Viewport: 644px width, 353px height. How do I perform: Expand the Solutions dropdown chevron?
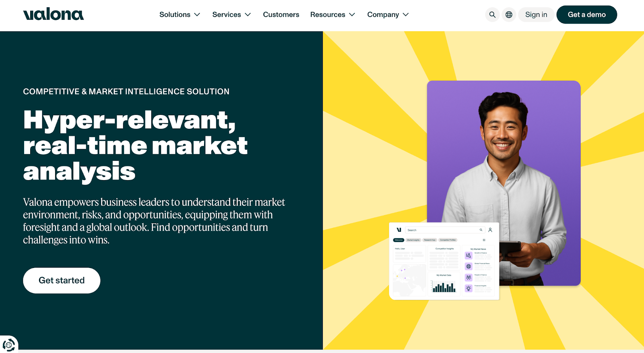(x=197, y=15)
